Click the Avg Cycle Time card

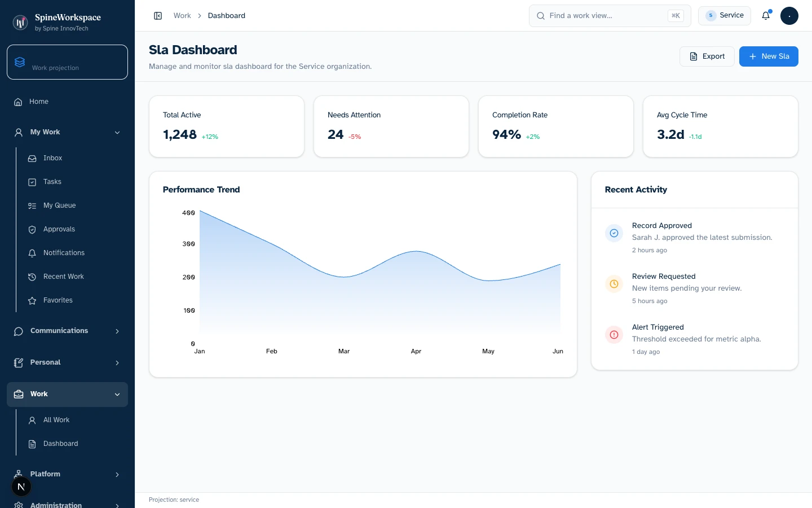(x=721, y=126)
